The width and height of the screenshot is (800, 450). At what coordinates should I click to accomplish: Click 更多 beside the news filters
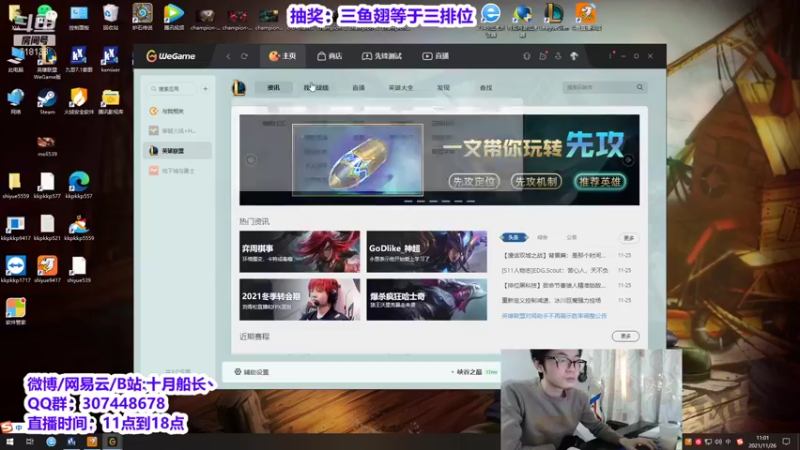[x=629, y=238]
